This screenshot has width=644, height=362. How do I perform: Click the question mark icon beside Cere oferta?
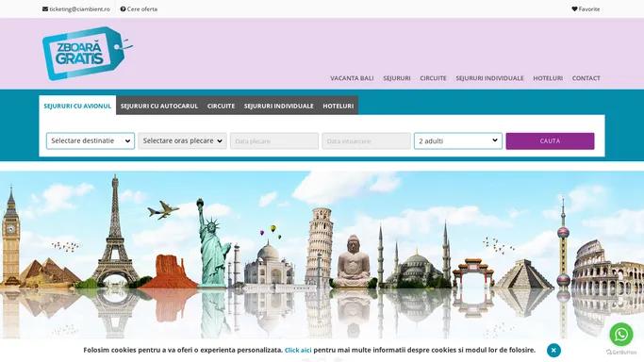[123, 9]
